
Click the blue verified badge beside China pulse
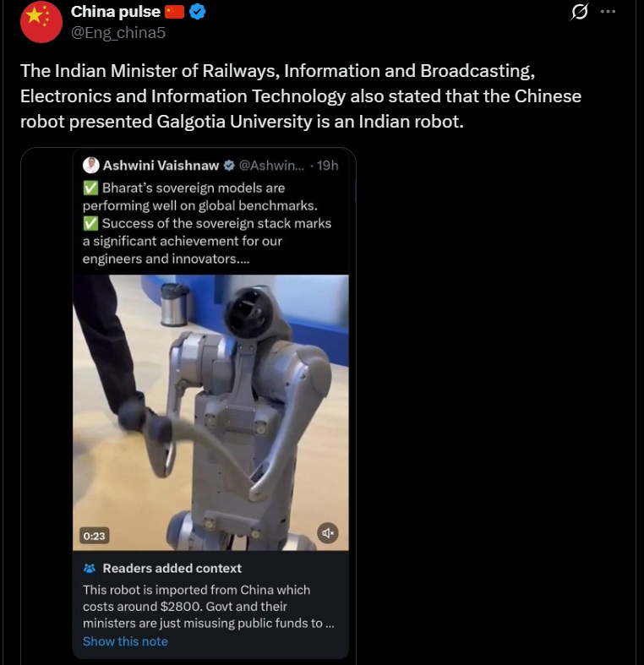[x=199, y=12]
